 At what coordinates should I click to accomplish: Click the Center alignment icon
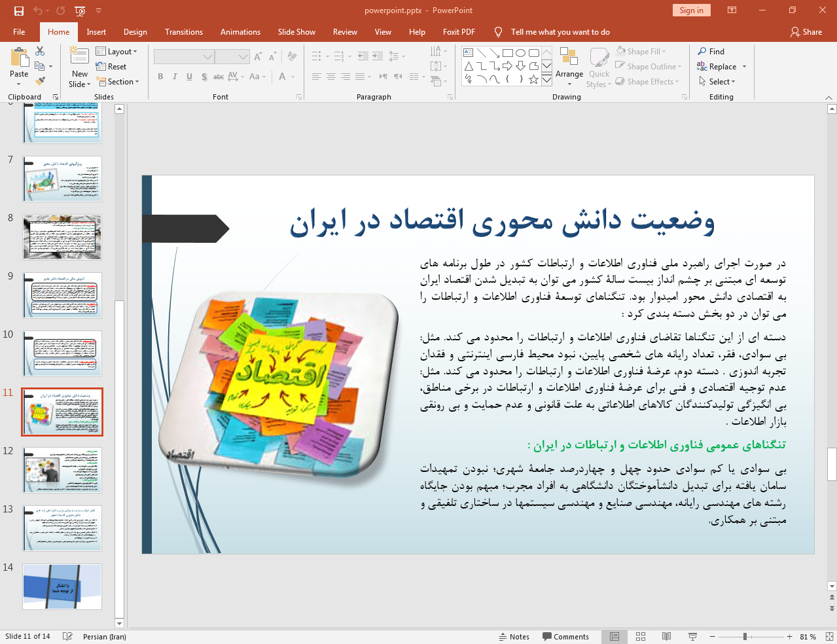pyautogui.click(x=330, y=77)
